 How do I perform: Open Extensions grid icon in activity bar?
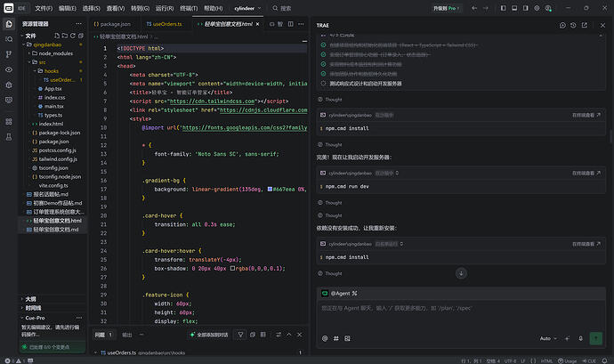click(9, 121)
